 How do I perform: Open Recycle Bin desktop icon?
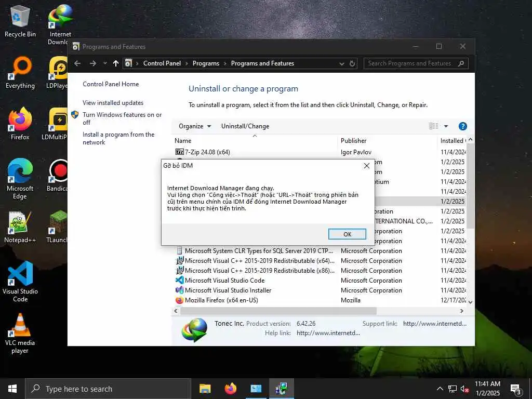click(x=20, y=21)
